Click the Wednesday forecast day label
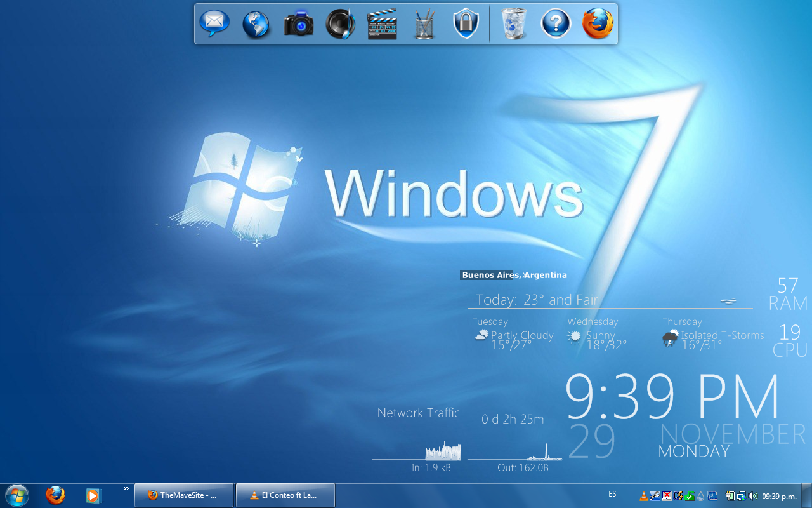Screen dimensions: 812x508 (x=593, y=321)
